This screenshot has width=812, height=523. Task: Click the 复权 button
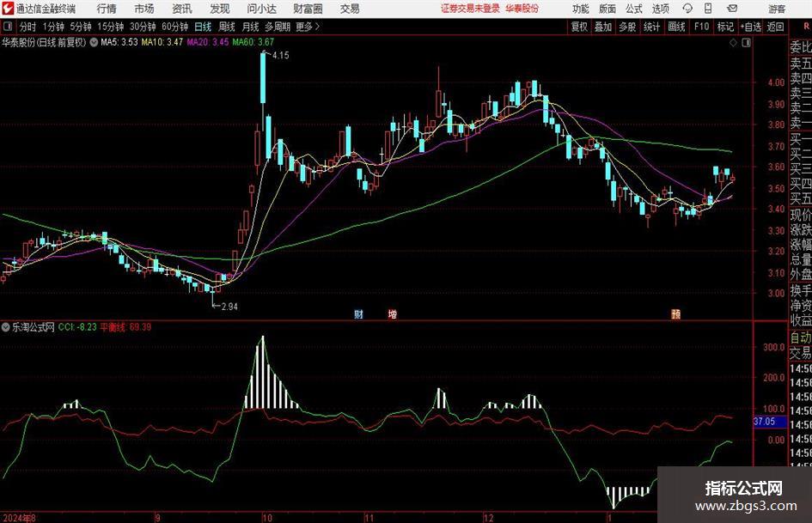pos(579,27)
